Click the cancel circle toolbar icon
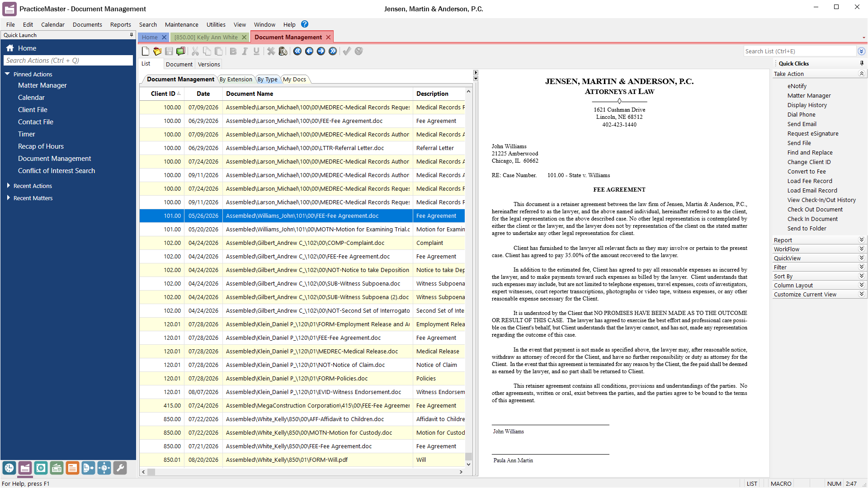868x488 pixels. click(359, 51)
